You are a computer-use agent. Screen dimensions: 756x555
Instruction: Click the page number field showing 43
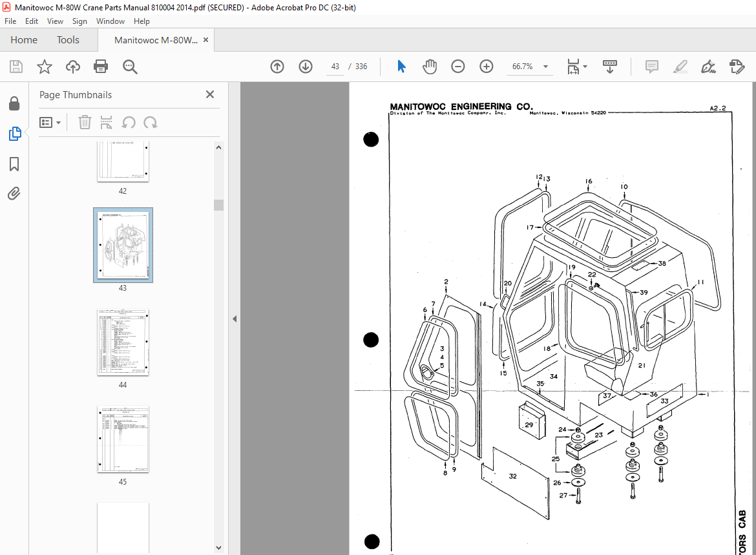point(335,67)
